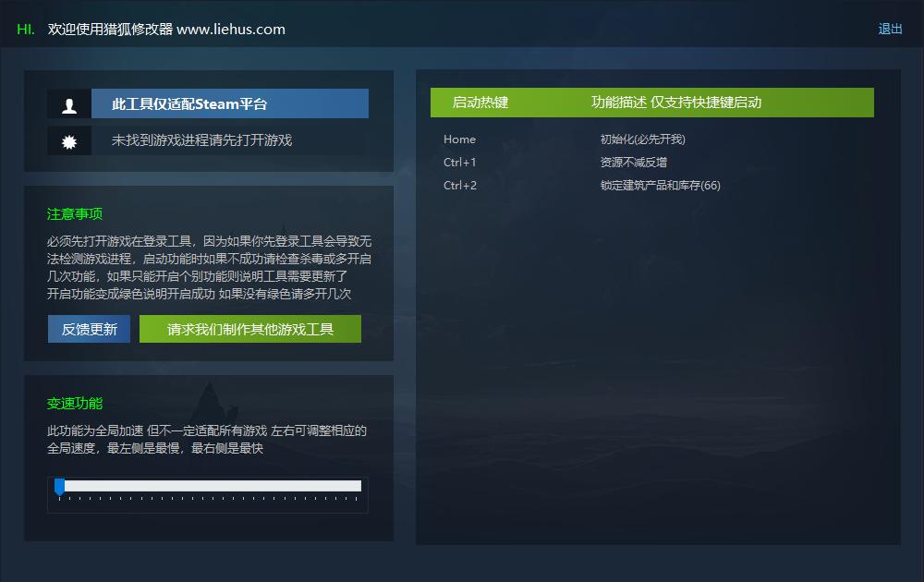Open the 反馈更新 feedback button

pos(89,329)
